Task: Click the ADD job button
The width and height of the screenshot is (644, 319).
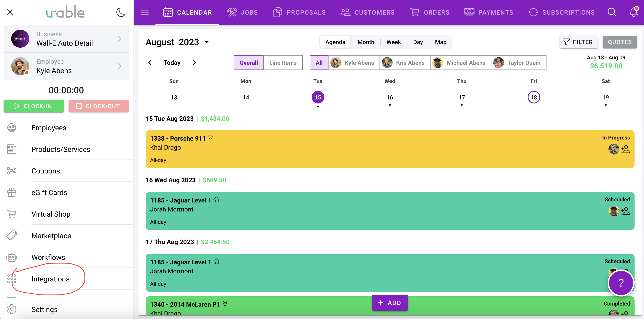Action: pyautogui.click(x=389, y=303)
